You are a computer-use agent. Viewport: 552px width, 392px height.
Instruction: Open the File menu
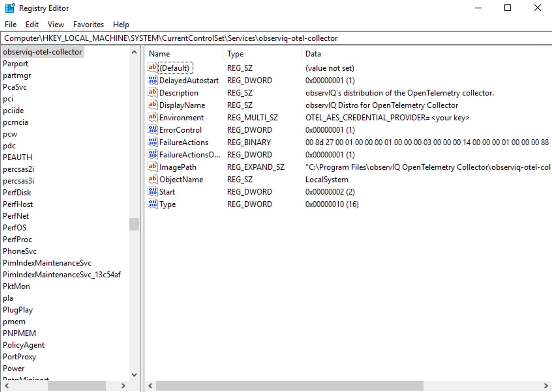pyautogui.click(x=10, y=24)
